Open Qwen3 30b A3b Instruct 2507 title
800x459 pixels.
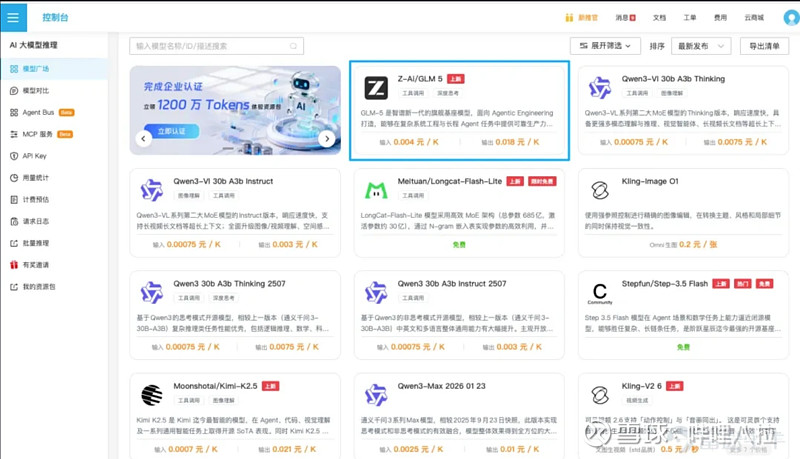click(x=452, y=284)
